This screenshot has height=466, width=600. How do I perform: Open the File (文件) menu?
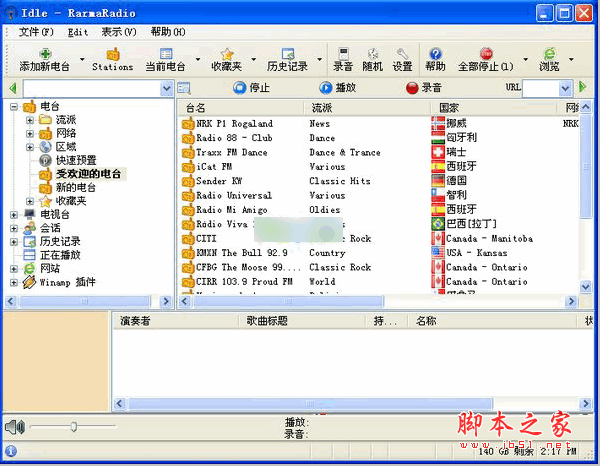pyautogui.click(x=36, y=32)
